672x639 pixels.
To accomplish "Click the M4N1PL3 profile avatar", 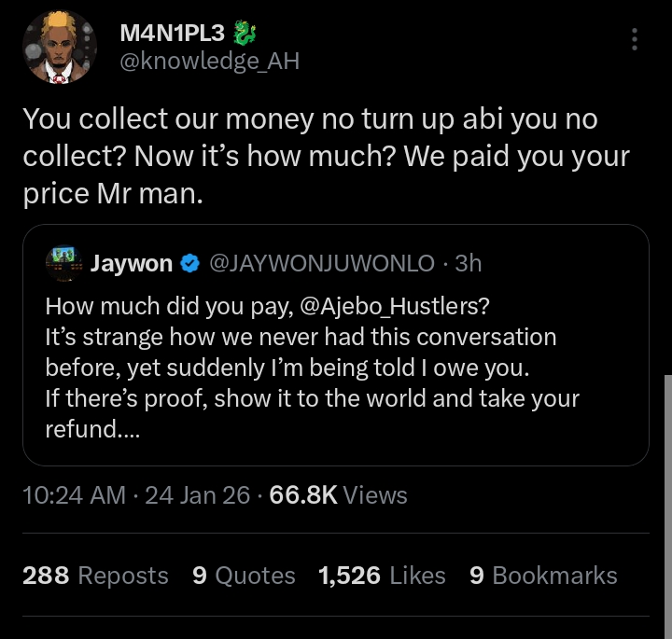I will tap(59, 48).
